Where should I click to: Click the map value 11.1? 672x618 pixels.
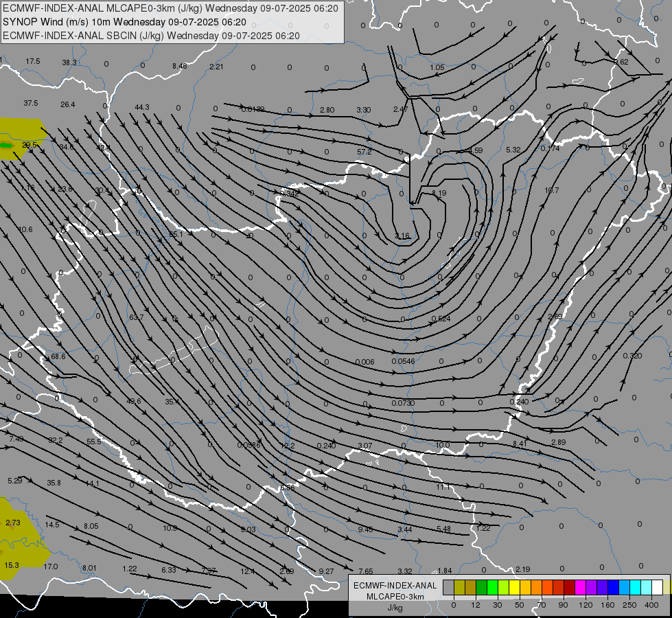click(x=443, y=488)
